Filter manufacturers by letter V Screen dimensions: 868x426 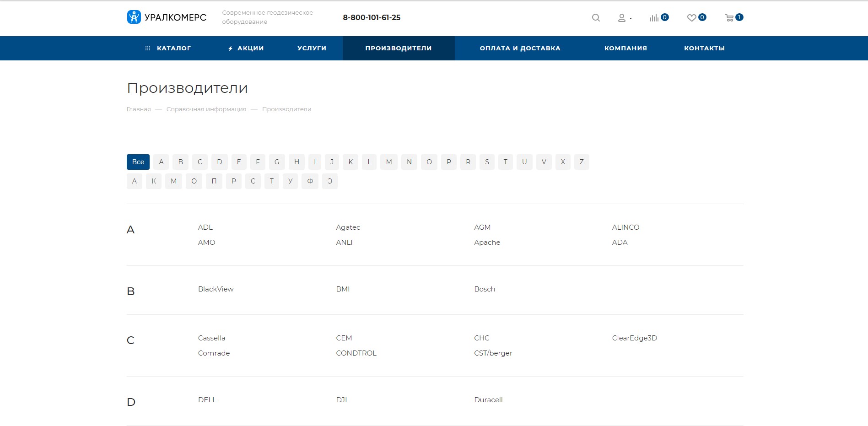544,162
